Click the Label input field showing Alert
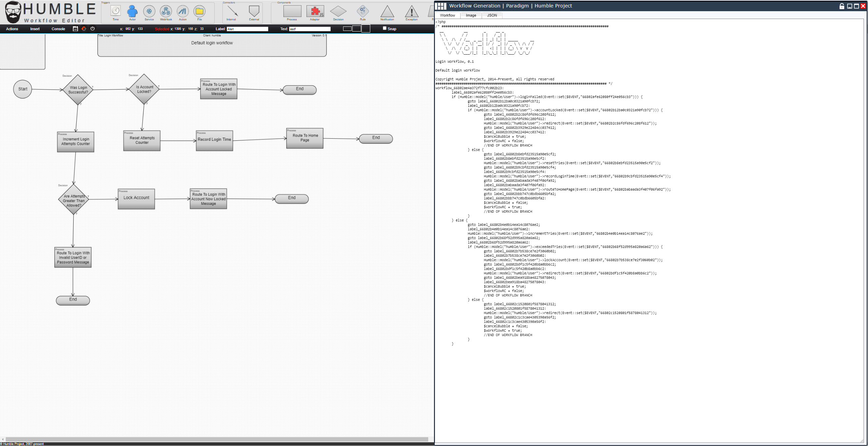868x446 pixels. click(x=247, y=29)
